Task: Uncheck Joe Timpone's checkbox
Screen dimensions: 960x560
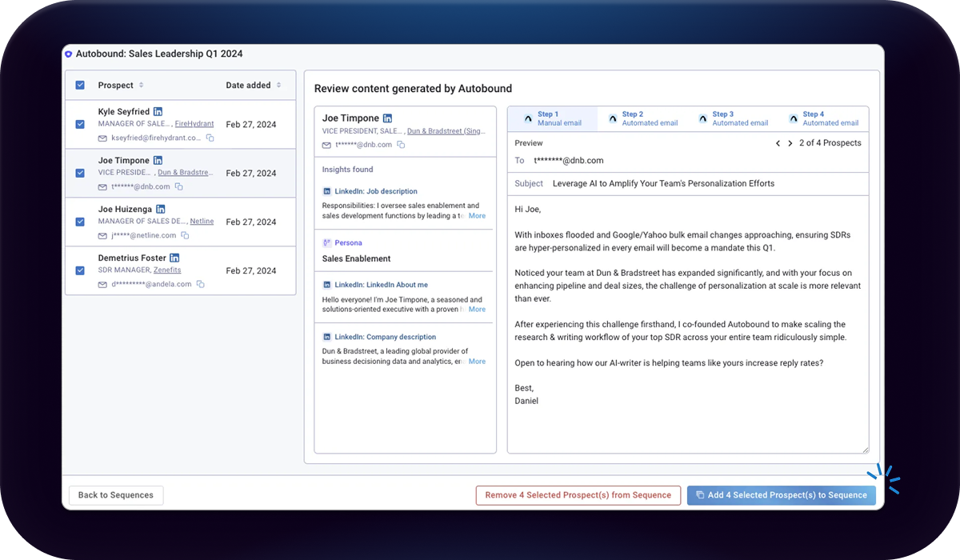Action: click(80, 173)
